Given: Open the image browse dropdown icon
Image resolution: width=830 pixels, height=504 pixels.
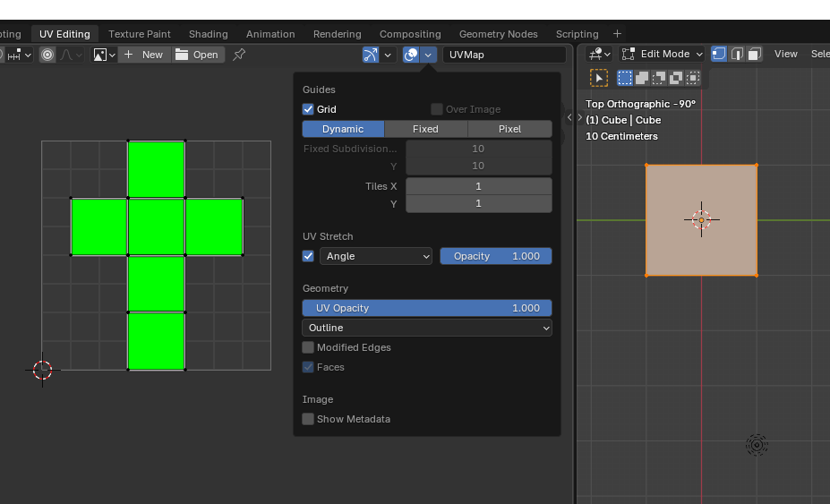Looking at the screenshot, I should point(104,55).
